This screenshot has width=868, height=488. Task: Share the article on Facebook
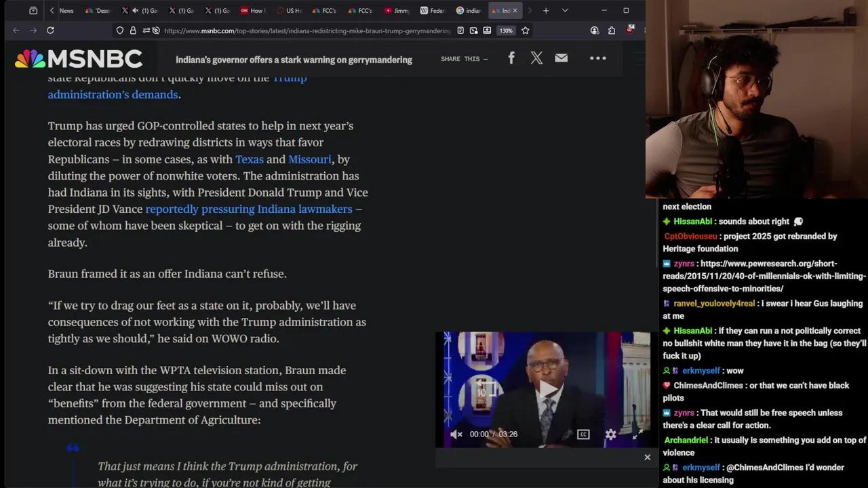511,58
